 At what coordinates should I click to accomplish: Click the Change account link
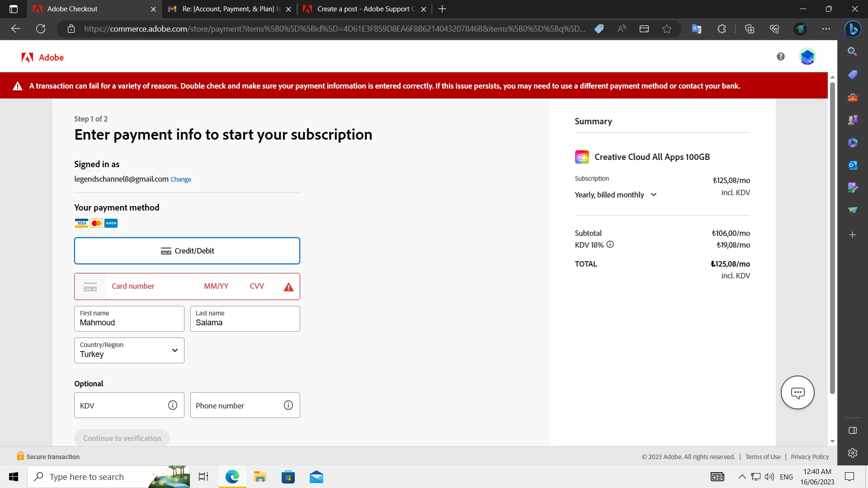click(x=180, y=179)
